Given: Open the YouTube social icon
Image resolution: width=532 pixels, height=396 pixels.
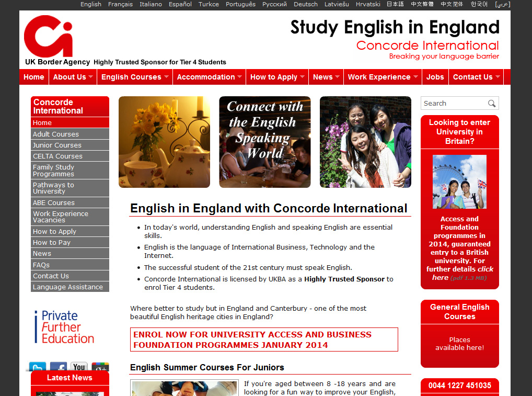Looking at the screenshot, I should coord(79,367).
